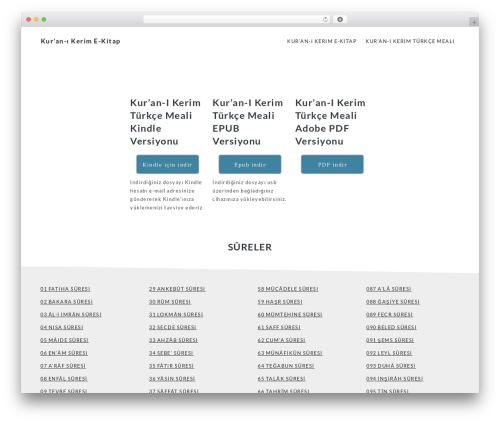Click the Epub indir button
The width and height of the screenshot is (500, 423).
[250, 164]
